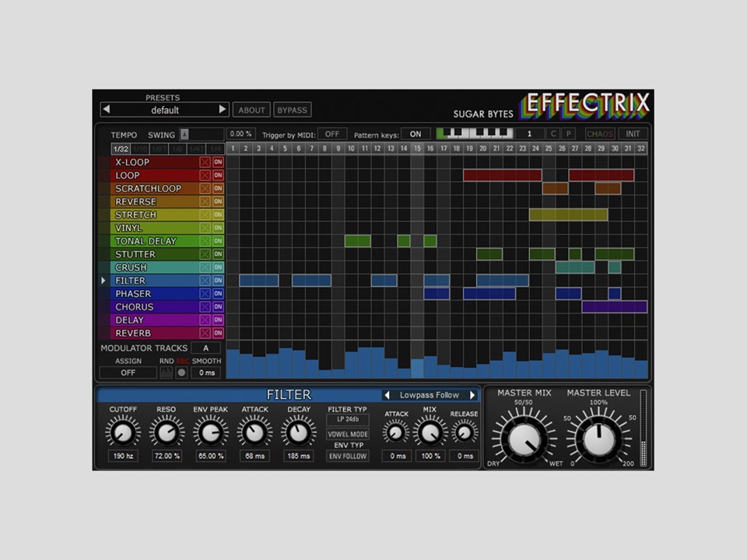This screenshot has width=747, height=560.
Task: Clear the CHORUS track with its X icon
Action: point(205,307)
